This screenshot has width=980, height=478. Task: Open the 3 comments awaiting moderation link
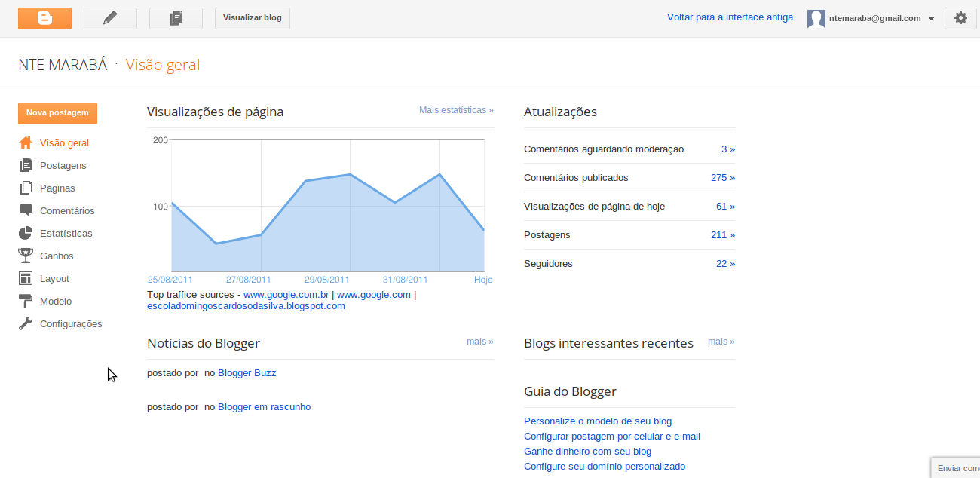[727, 149]
